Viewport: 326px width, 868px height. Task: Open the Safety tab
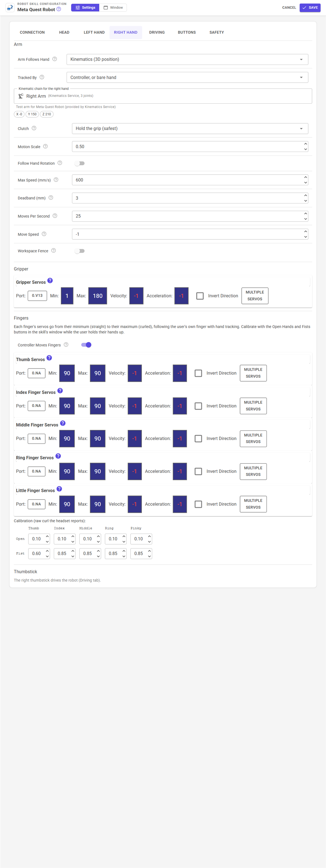(x=217, y=32)
